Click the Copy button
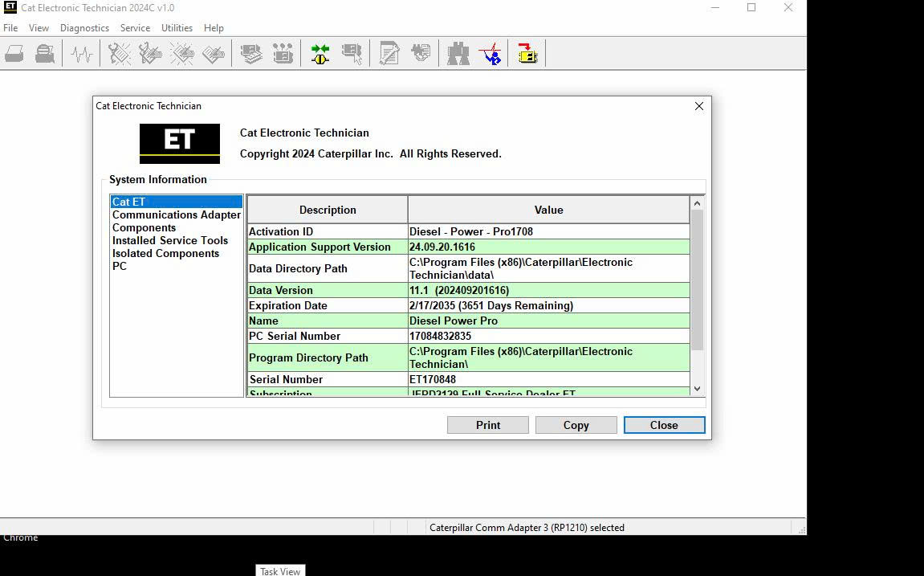The height and width of the screenshot is (576, 924). 576,425
